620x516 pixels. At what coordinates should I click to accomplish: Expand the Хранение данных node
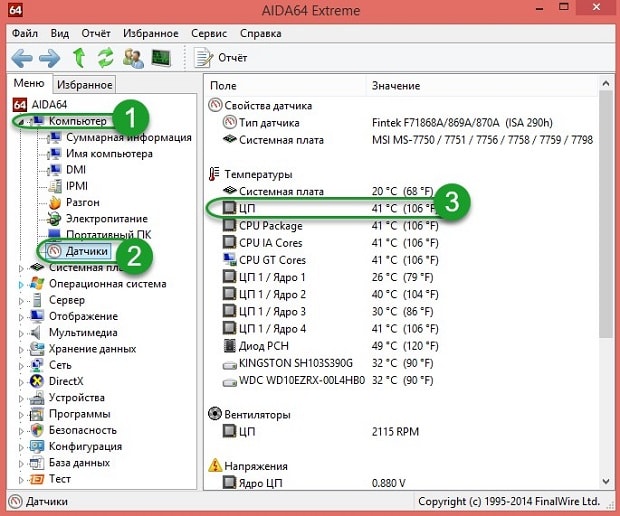21,349
